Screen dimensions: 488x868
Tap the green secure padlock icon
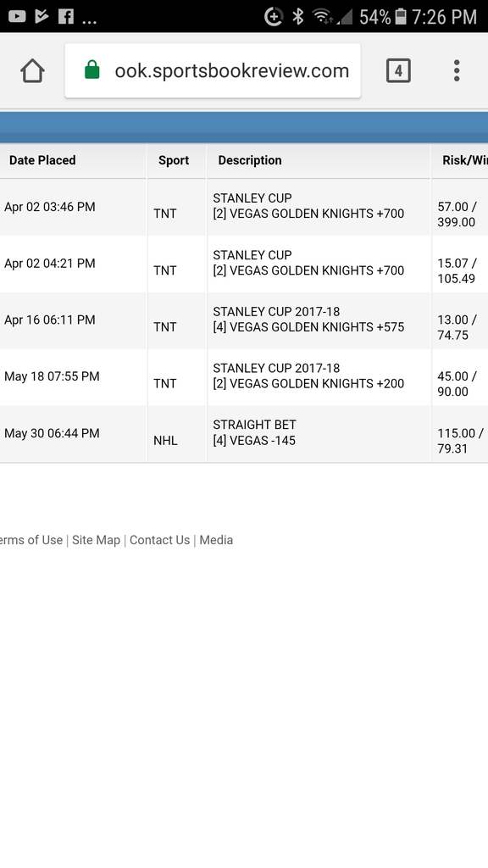coord(91,70)
